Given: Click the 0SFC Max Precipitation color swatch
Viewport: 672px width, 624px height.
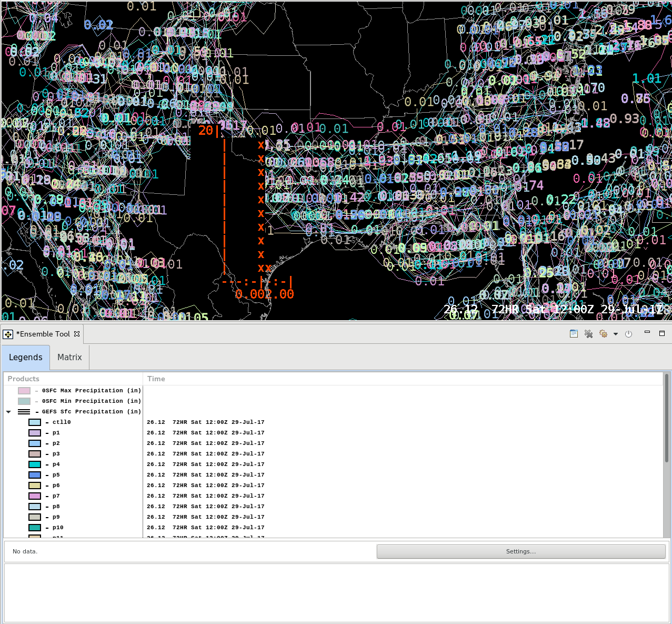Looking at the screenshot, I should pyautogui.click(x=24, y=391).
